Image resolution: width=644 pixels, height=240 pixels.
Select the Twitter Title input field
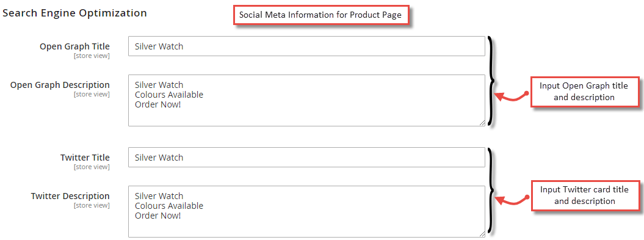306,158
